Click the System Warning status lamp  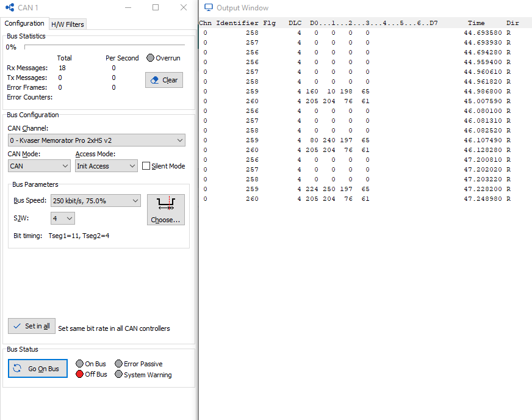pyautogui.click(x=118, y=375)
